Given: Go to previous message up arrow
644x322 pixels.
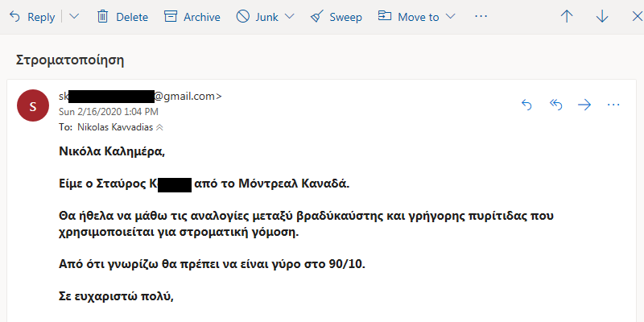Looking at the screenshot, I should (x=567, y=16).
